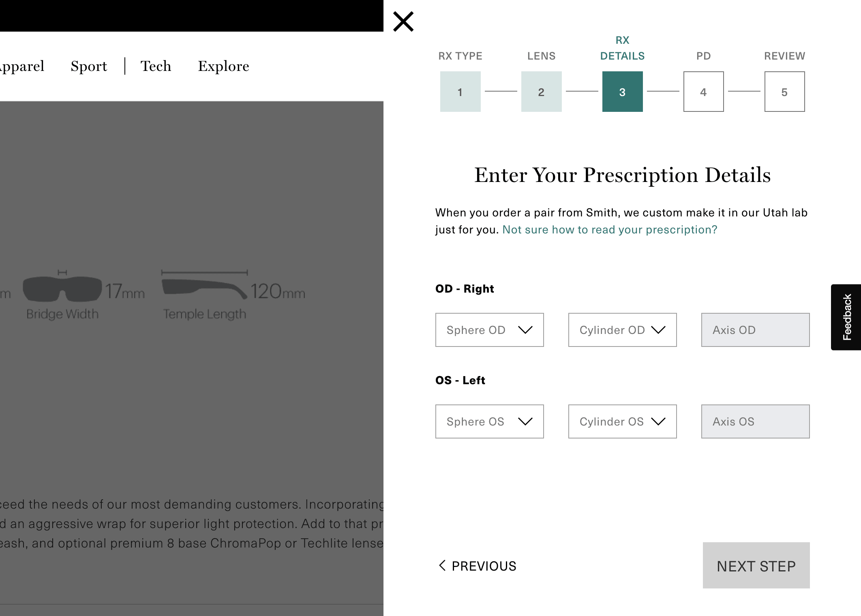Click the Bridge Width glasses icon
The image size is (861, 616).
tap(62, 289)
